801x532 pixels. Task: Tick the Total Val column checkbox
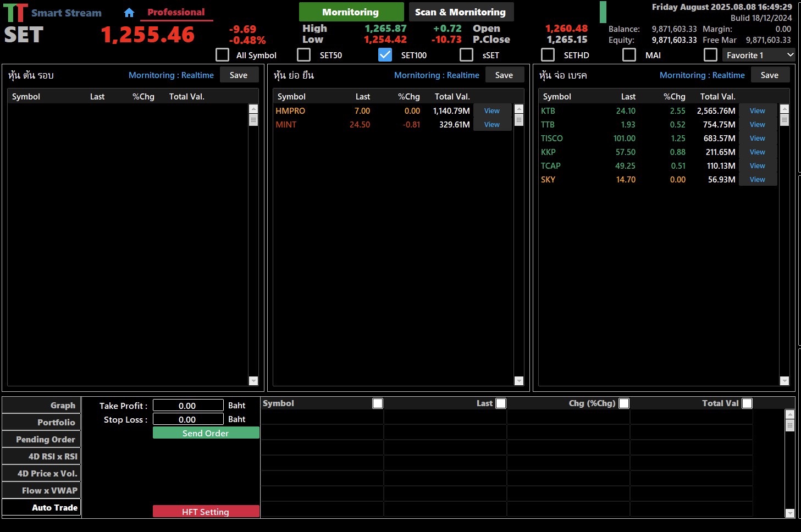click(747, 403)
